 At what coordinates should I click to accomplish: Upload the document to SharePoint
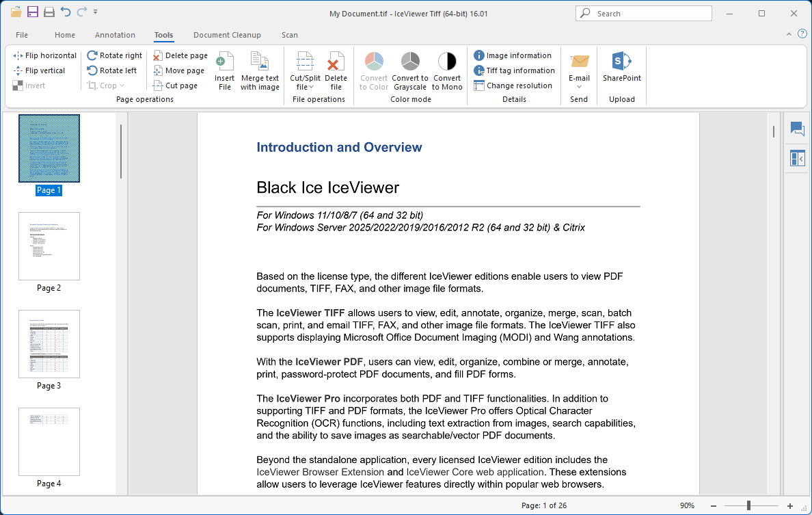tap(621, 68)
